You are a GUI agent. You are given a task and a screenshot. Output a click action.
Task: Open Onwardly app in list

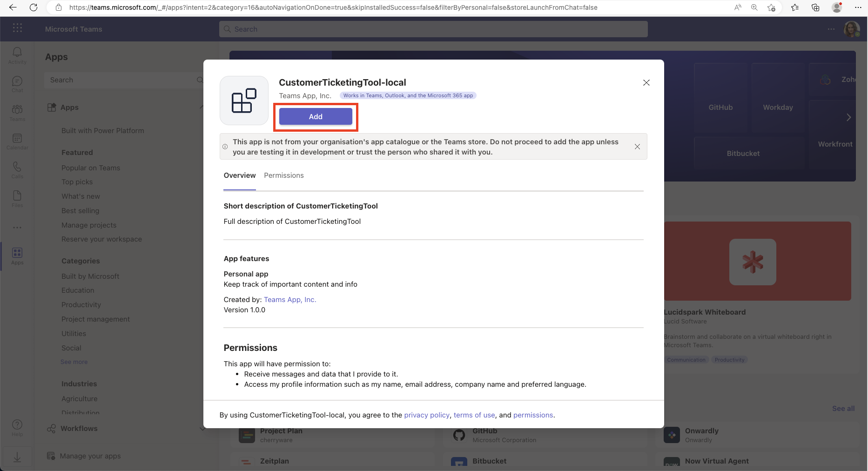[x=757, y=435]
